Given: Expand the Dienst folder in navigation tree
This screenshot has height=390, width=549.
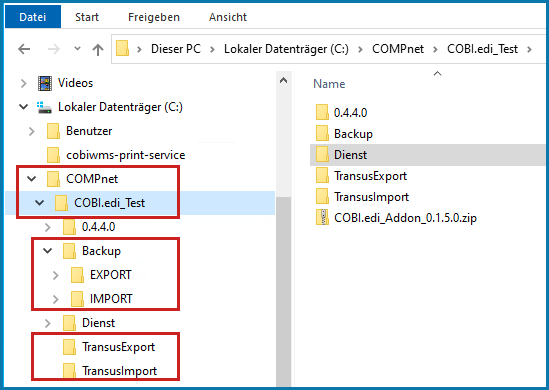Looking at the screenshot, I should [x=48, y=323].
